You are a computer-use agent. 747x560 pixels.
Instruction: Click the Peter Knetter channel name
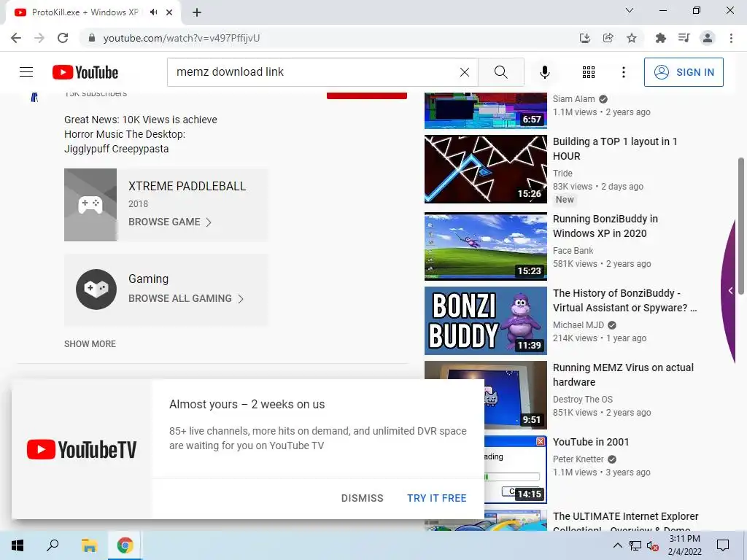(x=578, y=459)
